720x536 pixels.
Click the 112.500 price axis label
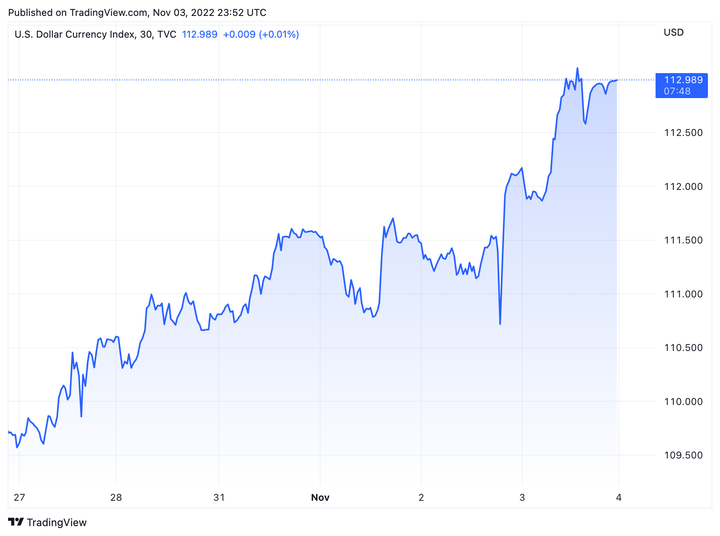(681, 133)
